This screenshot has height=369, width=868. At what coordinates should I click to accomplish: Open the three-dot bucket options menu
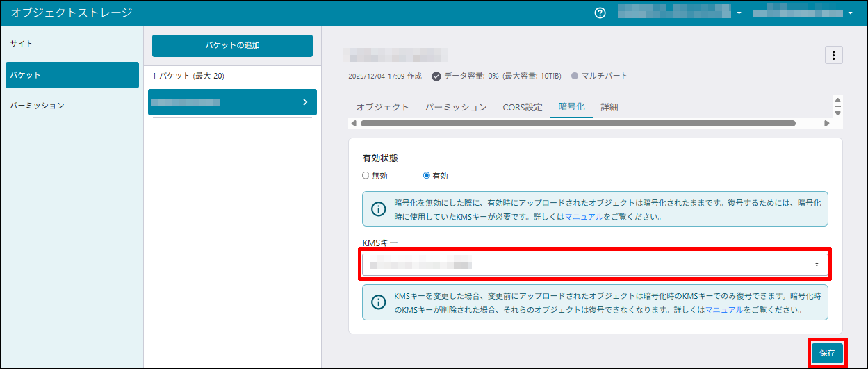pyautogui.click(x=833, y=56)
